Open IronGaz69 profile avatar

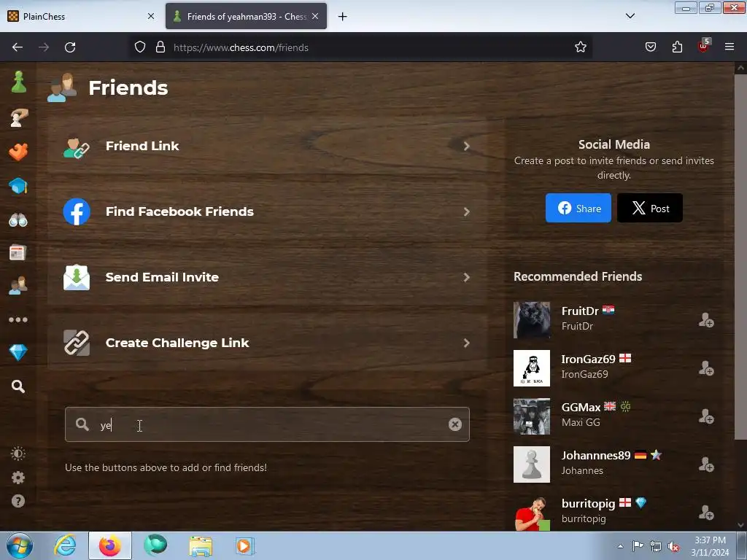532,368
